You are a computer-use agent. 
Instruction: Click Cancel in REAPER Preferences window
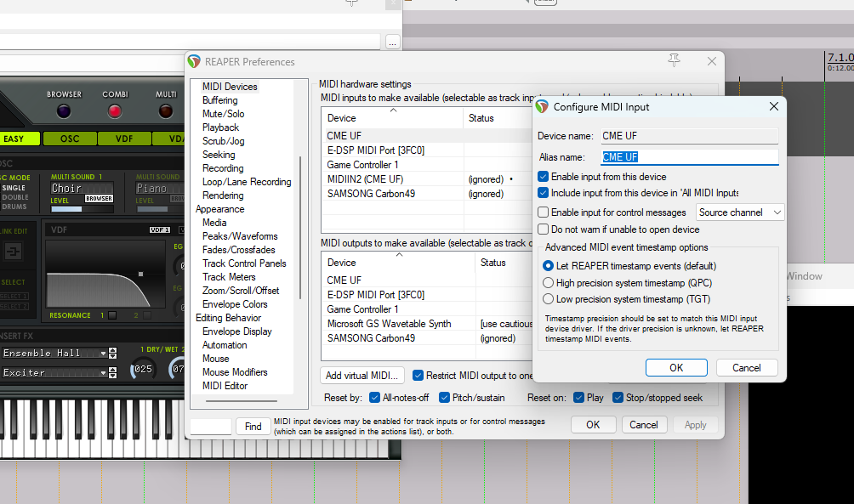tap(644, 425)
